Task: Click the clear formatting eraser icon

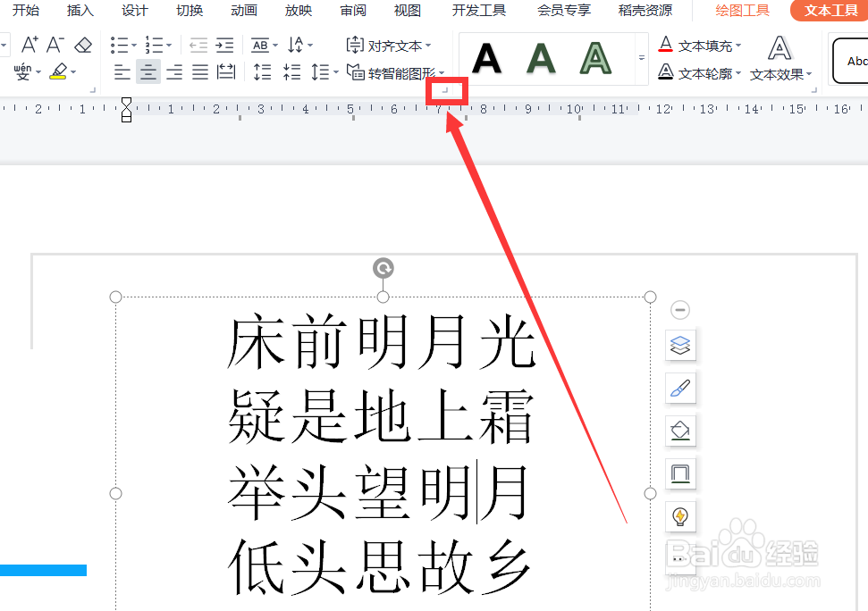Action: pyautogui.click(x=83, y=45)
